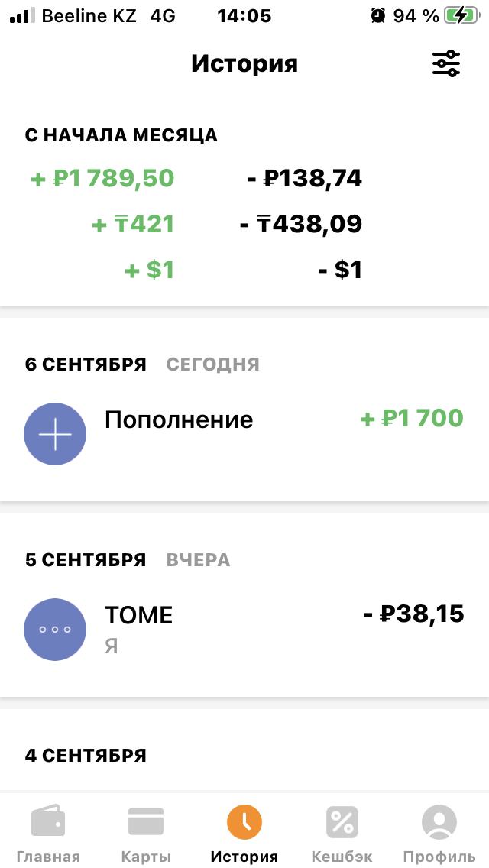Tap the -₽38,15 TOME amount

click(x=413, y=614)
